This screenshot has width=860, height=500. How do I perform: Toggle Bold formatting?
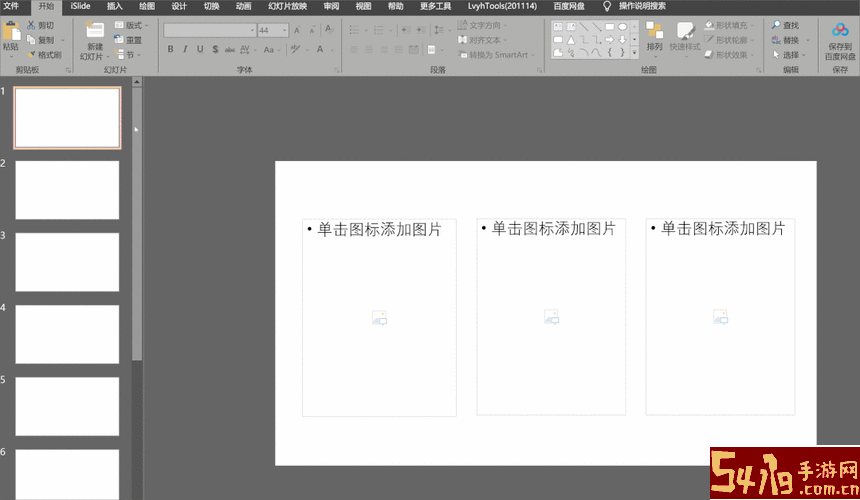(x=171, y=49)
